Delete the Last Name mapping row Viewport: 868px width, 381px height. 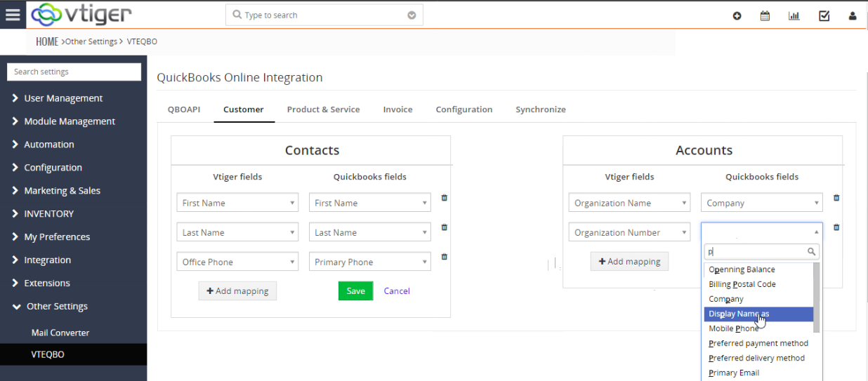point(444,227)
